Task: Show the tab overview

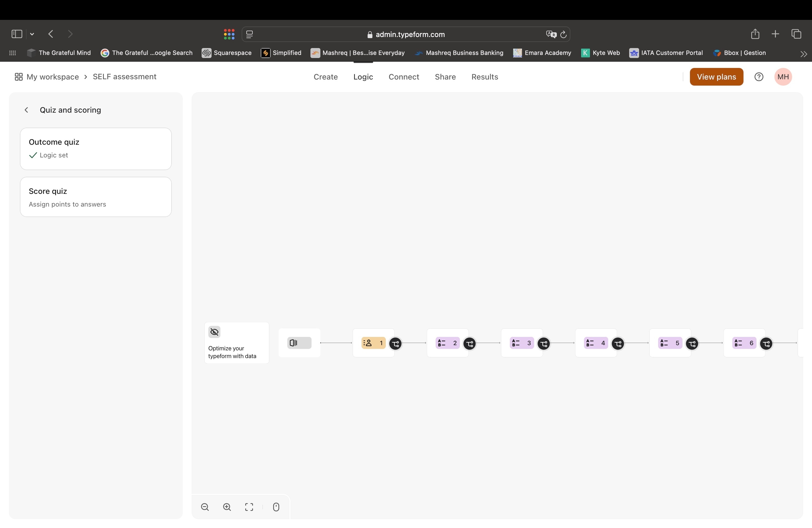Action: pos(796,34)
